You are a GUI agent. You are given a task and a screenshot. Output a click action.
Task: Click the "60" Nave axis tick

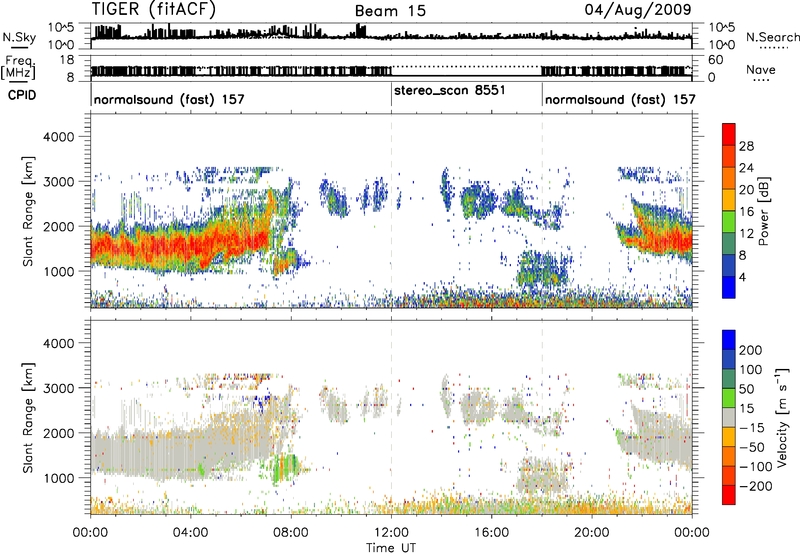point(715,60)
